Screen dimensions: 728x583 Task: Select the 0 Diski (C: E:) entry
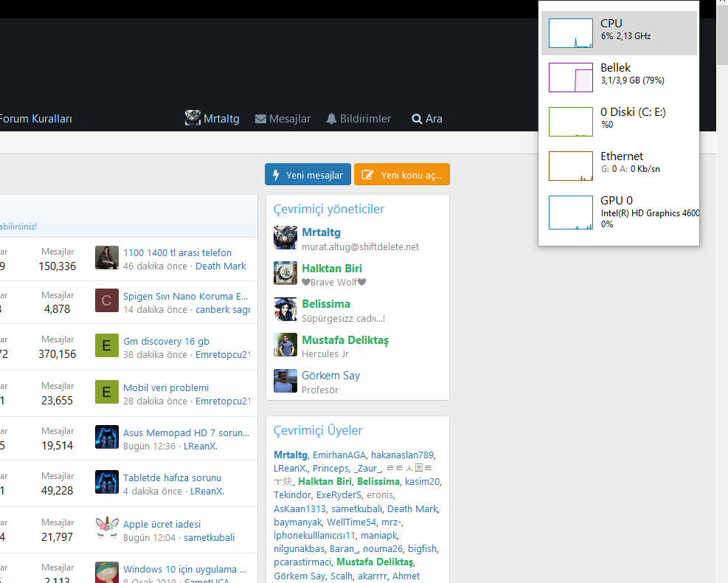(x=619, y=121)
